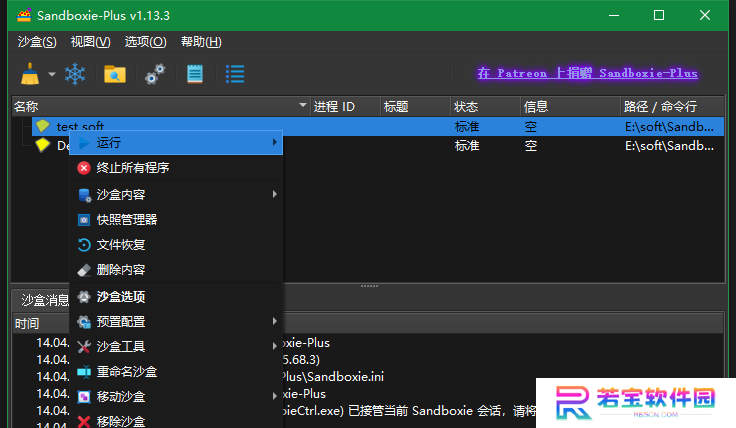The height and width of the screenshot is (428, 736).
Task: Click the red X icon beside 终止所有程序
Action: click(x=84, y=168)
